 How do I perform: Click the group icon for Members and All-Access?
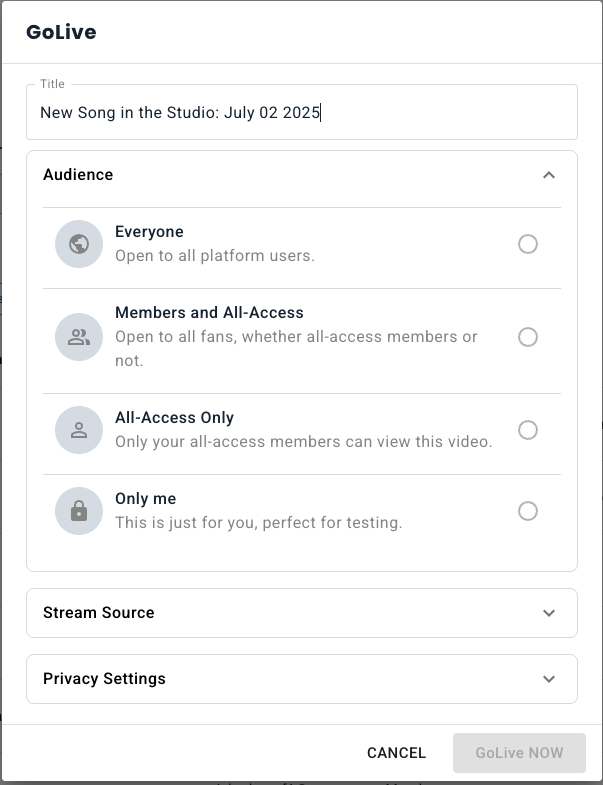[x=79, y=337]
